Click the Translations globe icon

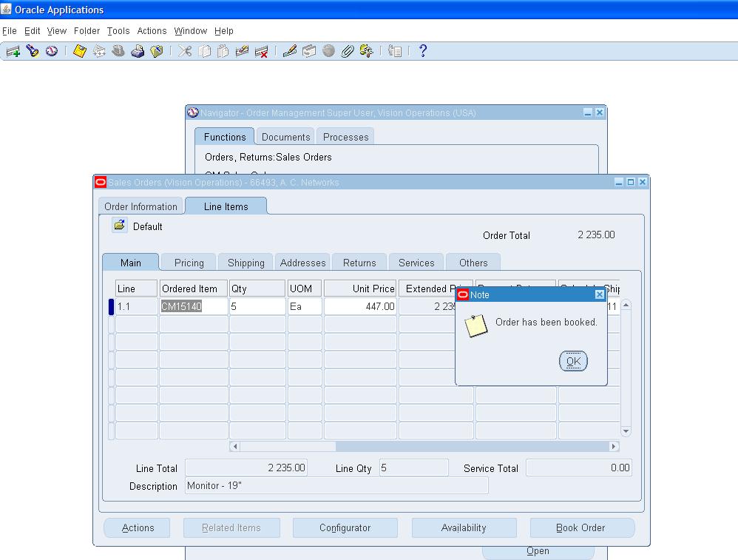coord(328,51)
